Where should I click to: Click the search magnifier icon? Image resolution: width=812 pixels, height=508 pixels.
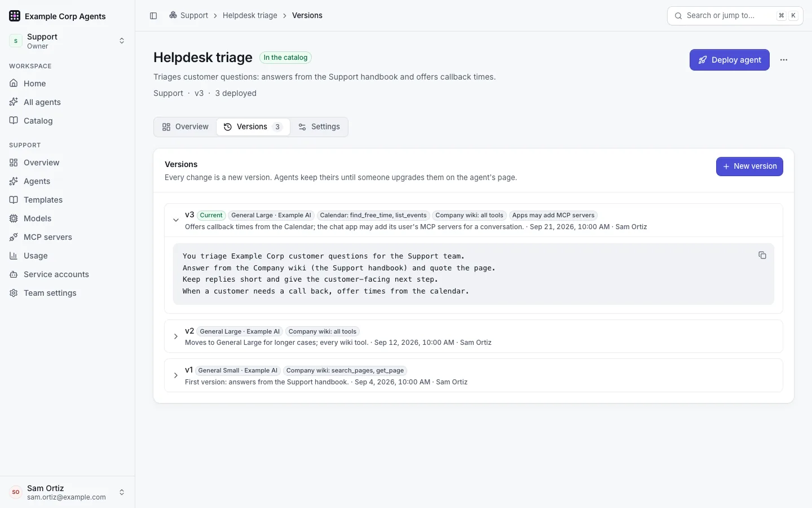point(678,16)
